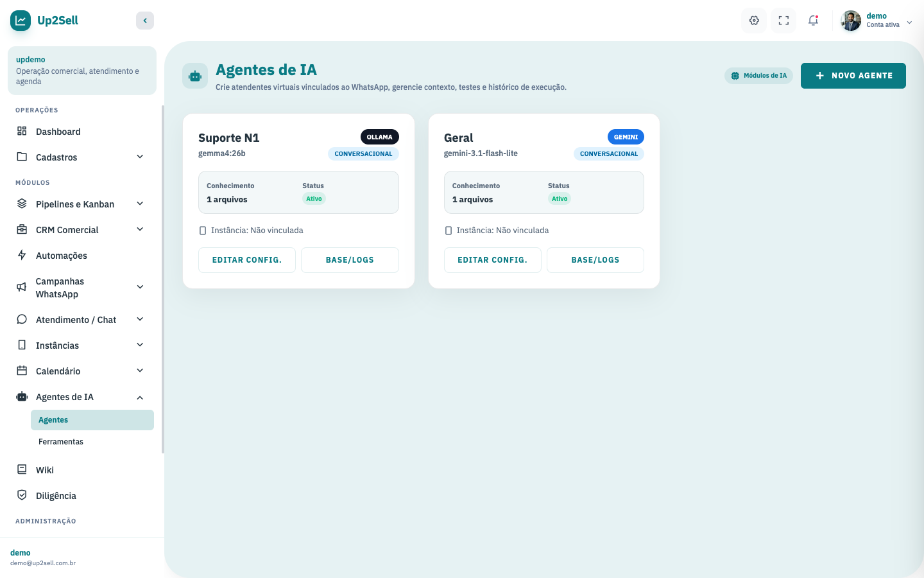Expand the Instâncias chevron

[140, 345]
